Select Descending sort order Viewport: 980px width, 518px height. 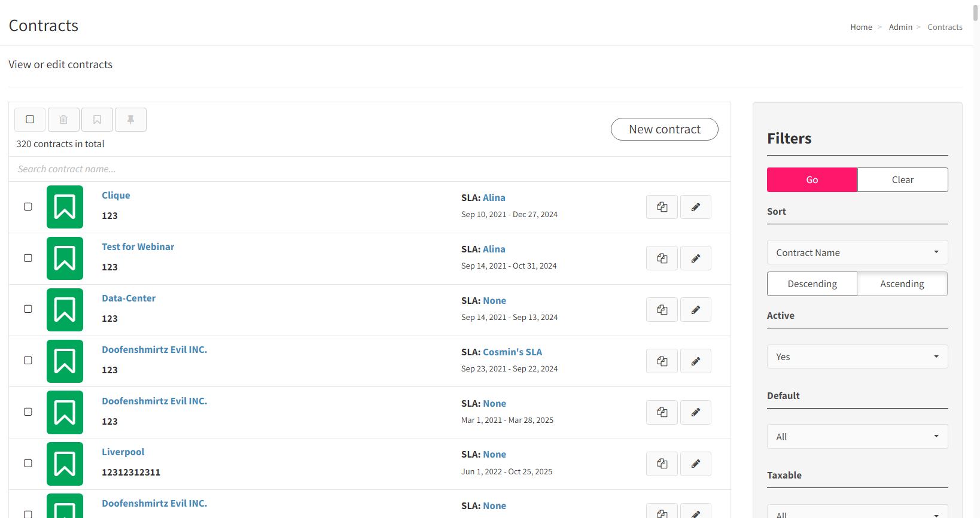click(x=812, y=284)
